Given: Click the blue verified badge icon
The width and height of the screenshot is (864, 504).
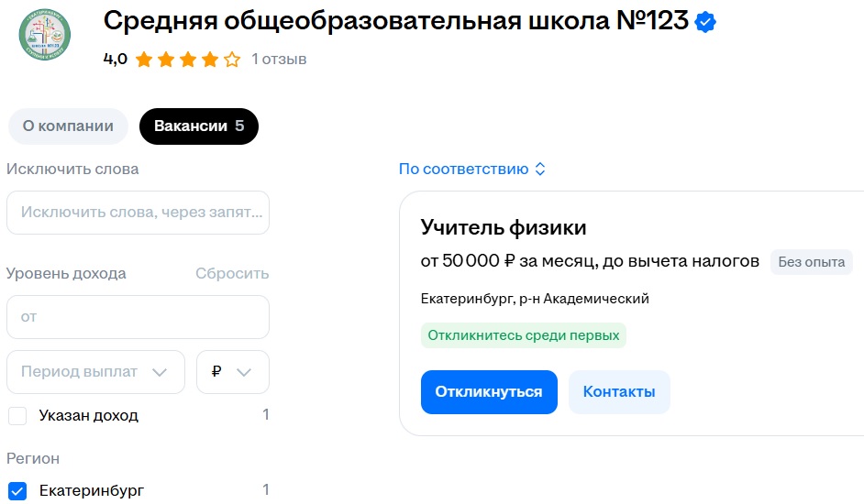Looking at the screenshot, I should 705,22.
